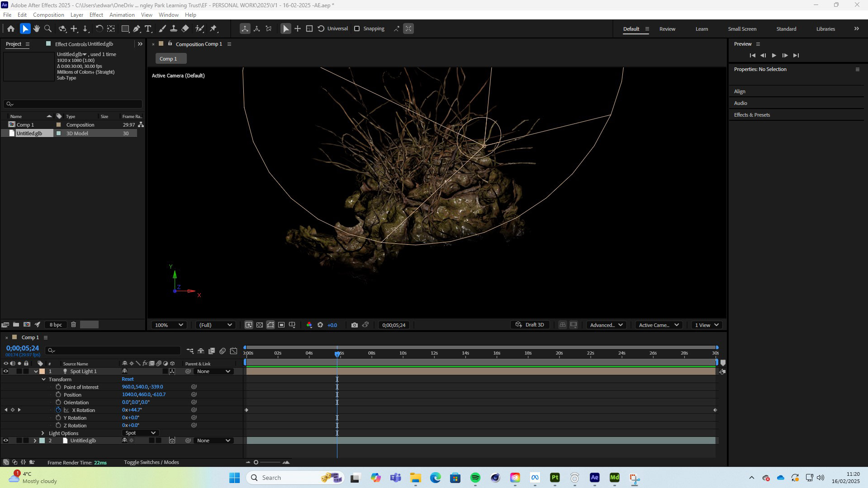Switch to the Review workspace
The image size is (868, 488).
667,29
